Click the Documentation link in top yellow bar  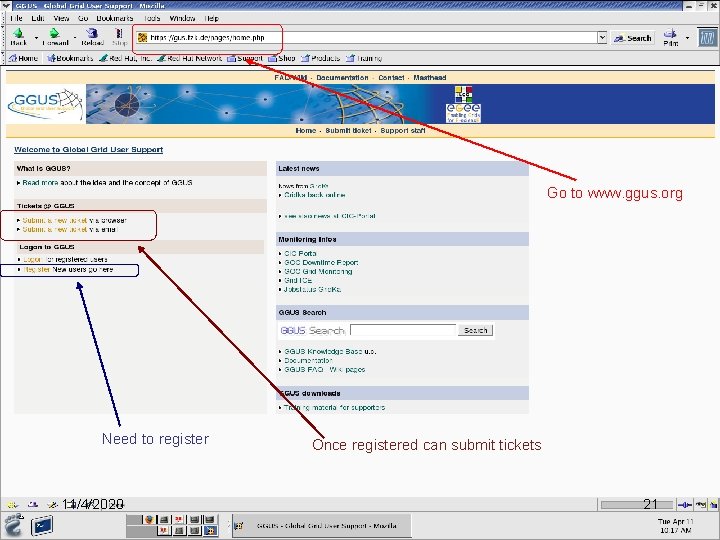(x=342, y=78)
